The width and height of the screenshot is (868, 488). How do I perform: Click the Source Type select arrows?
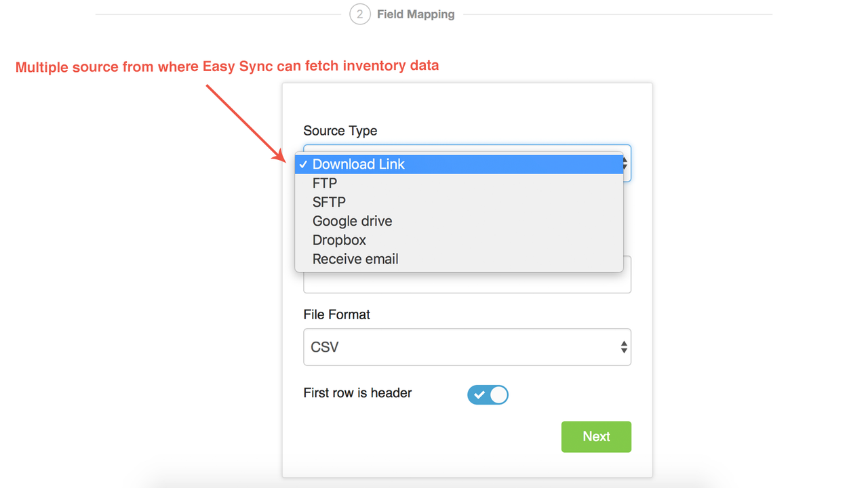pos(627,163)
